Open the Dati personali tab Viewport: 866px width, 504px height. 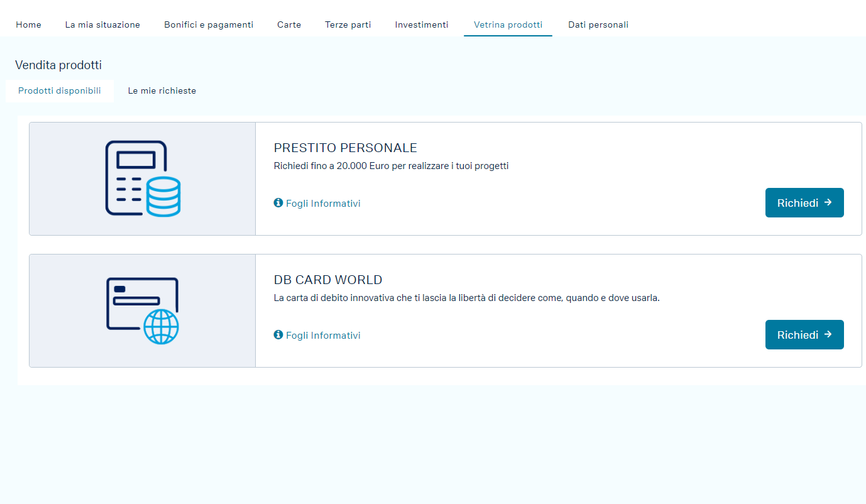pyautogui.click(x=598, y=25)
